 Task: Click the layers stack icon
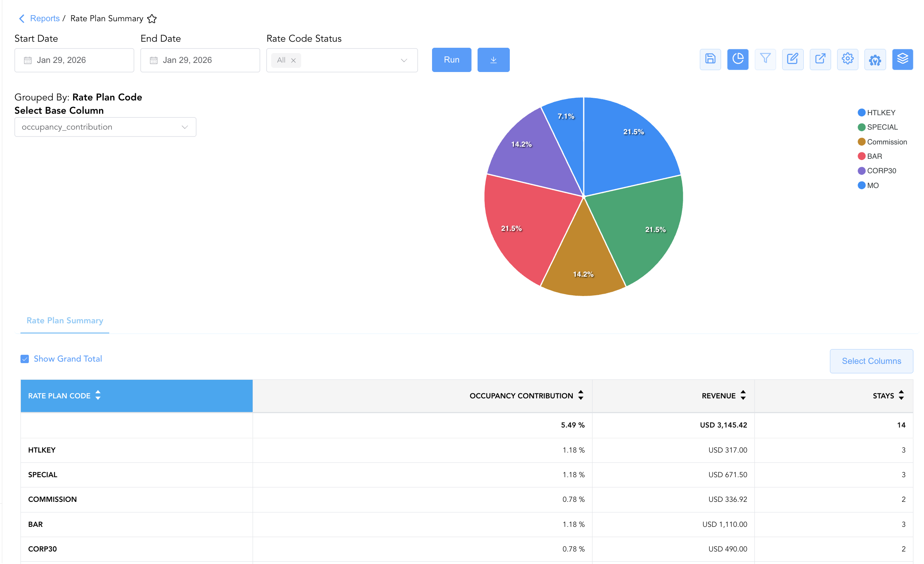[902, 60]
